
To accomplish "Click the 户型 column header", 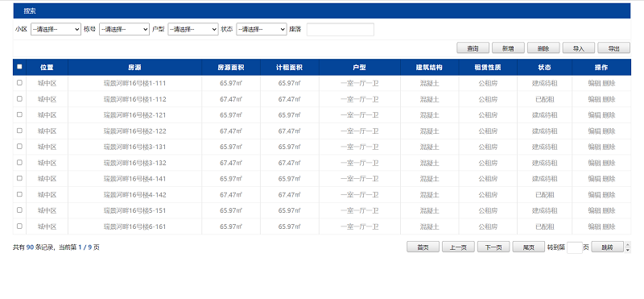I will tap(359, 68).
